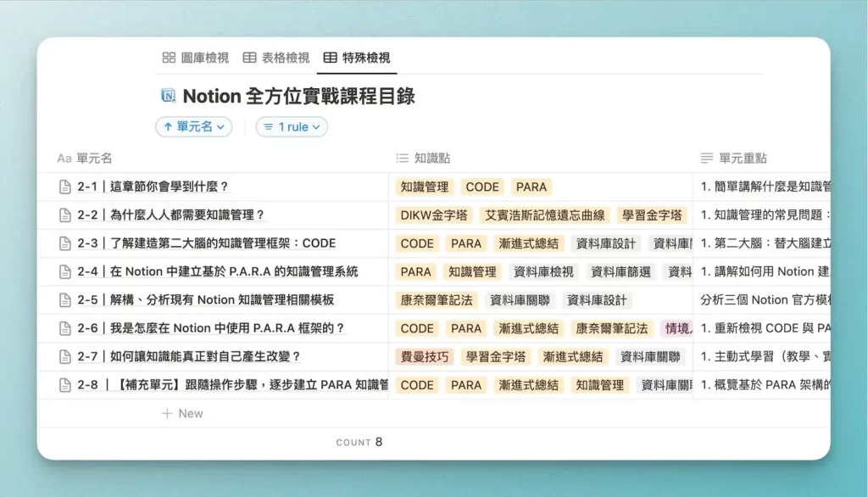Click the page icon of row 2-8

(64, 385)
